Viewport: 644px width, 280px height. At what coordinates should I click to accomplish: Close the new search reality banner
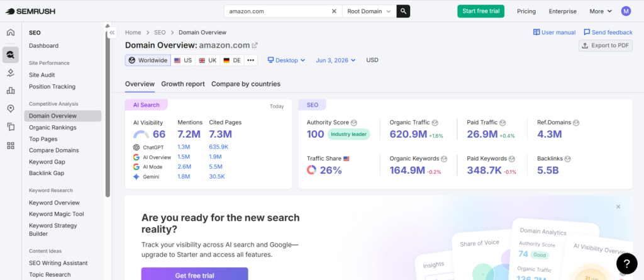(x=618, y=207)
